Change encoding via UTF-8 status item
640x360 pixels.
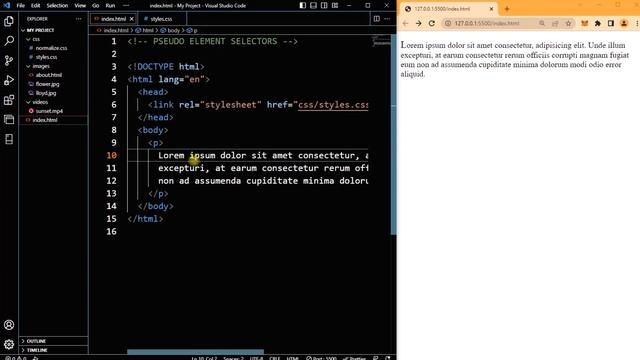[x=256, y=358]
